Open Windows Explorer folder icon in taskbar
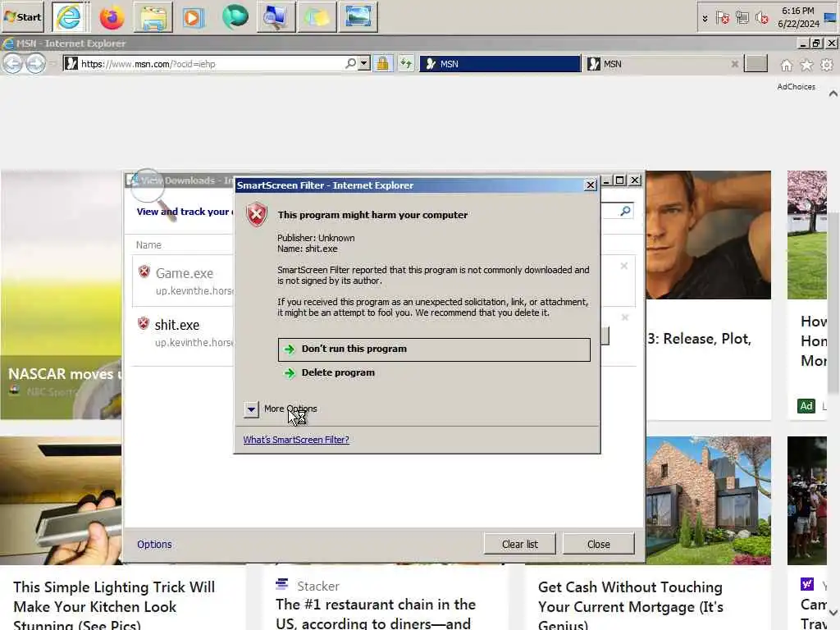The image size is (840, 630). click(153, 17)
